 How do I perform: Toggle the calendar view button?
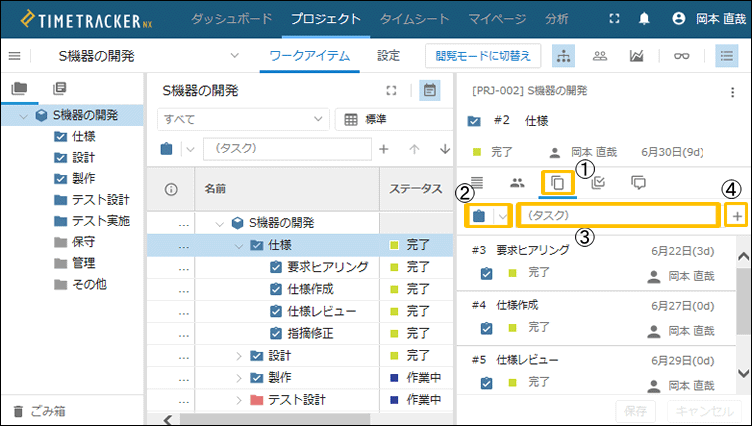[x=430, y=90]
